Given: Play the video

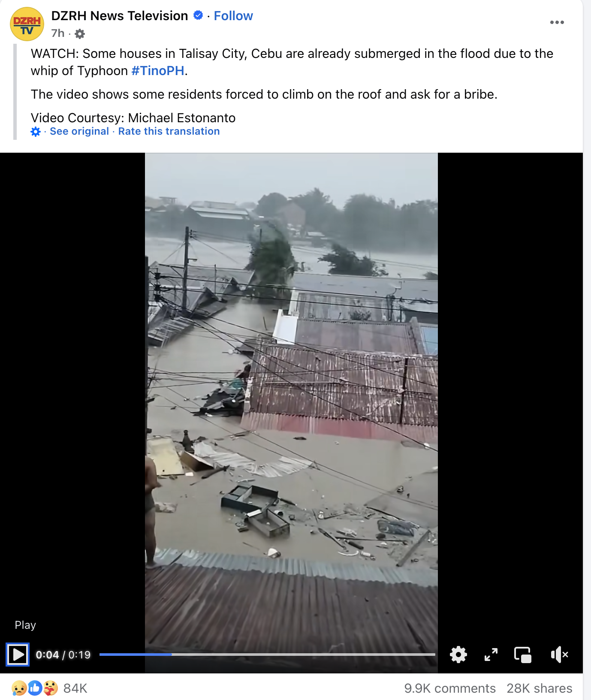Looking at the screenshot, I should [18, 655].
